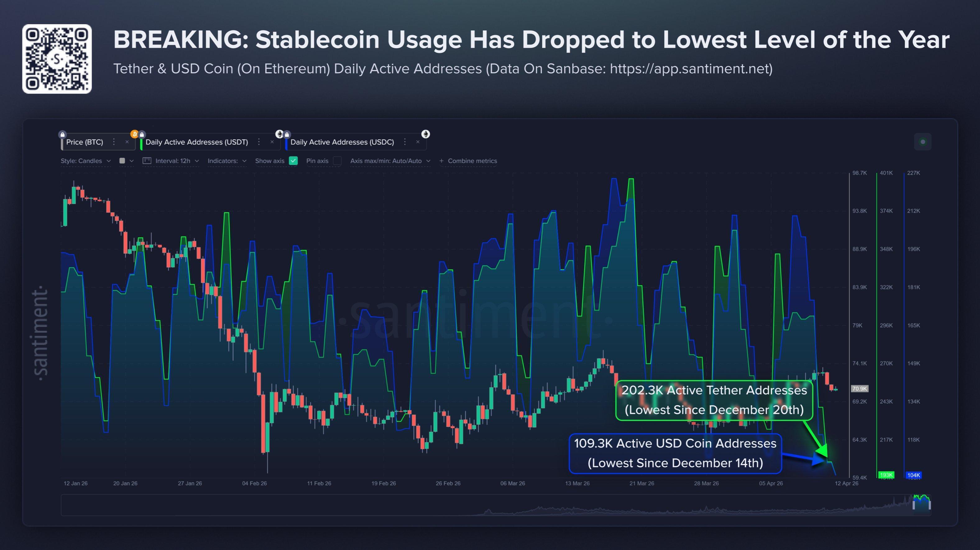Open the Style: Candles dropdown
Screen dimensions: 980x550
click(x=85, y=161)
